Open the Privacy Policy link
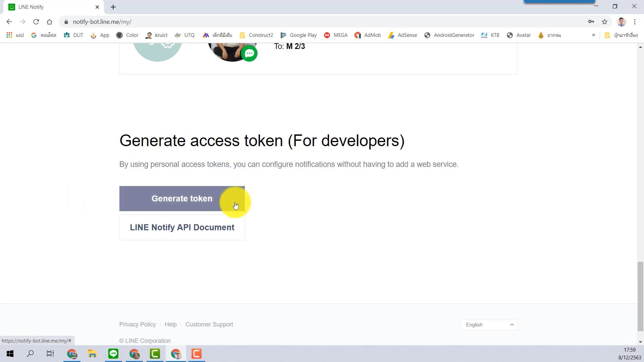Image resolution: width=644 pixels, height=362 pixels. [x=138, y=324]
